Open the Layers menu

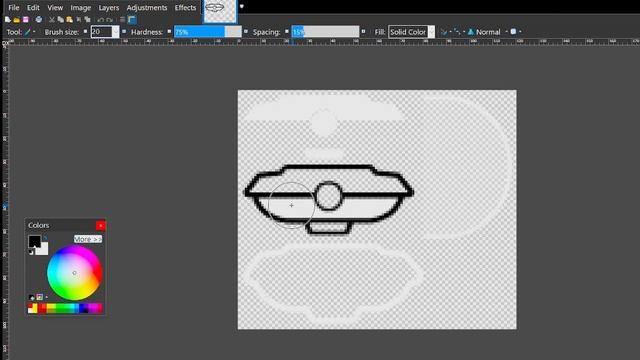pos(109,7)
